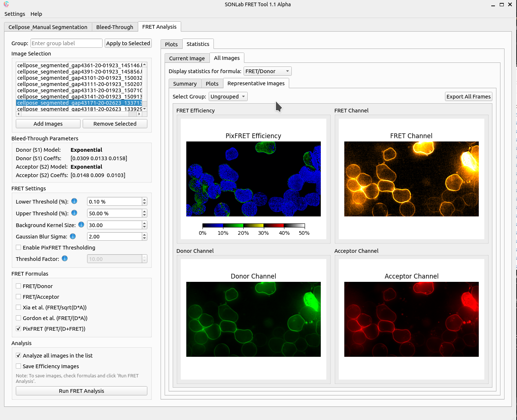This screenshot has height=420, width=517.
Task: Click the FRET Channel image
Action: [x=412, y=179]
